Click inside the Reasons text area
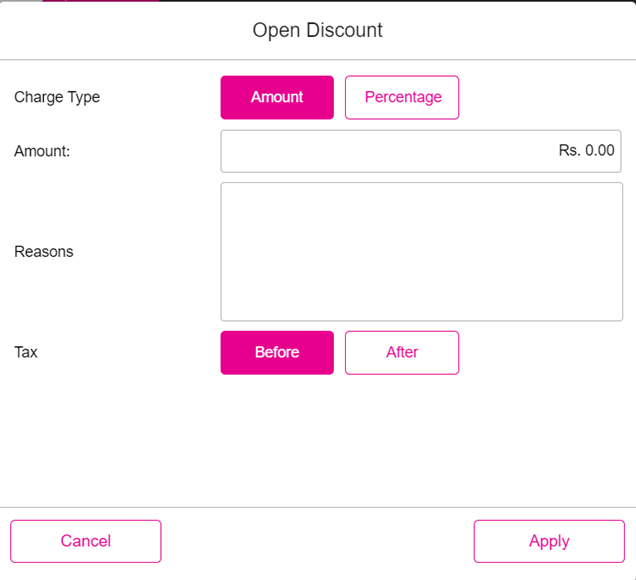This screenshot has height=580, width=636. (x=421, y=251)
